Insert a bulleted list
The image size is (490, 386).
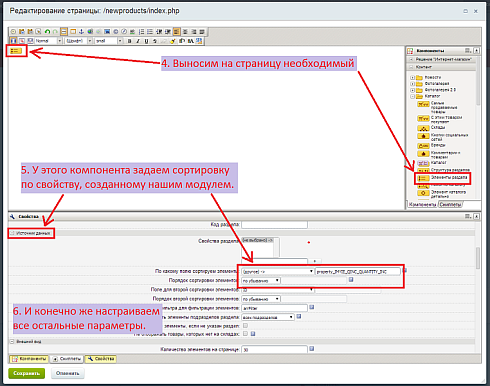click(x=150, y=32)
